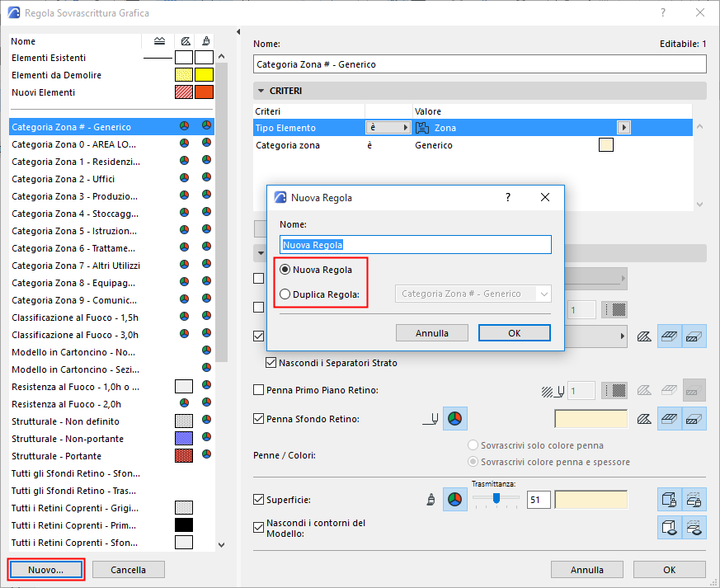
Task: Click the Penna Sfondo Retino color wheel icon
Action: (454, 419)
